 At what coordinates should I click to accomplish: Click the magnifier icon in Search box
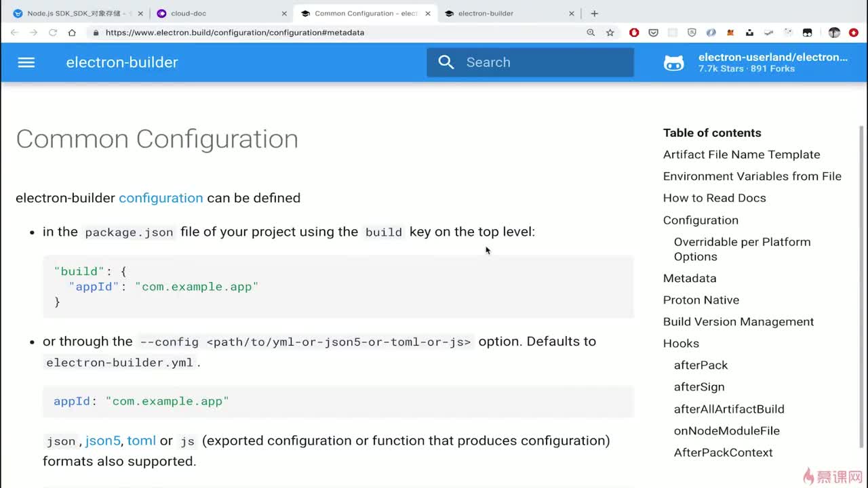click(446, 62)
